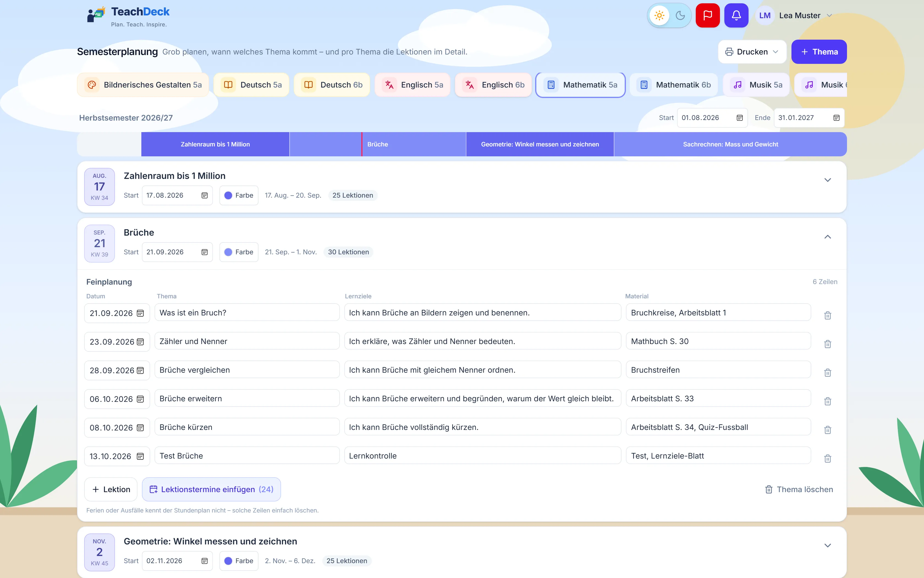Click Sachrechnen: Mass und Gewicht timeline segment
This screenshot has width=924, height=578.
[730, 144]
